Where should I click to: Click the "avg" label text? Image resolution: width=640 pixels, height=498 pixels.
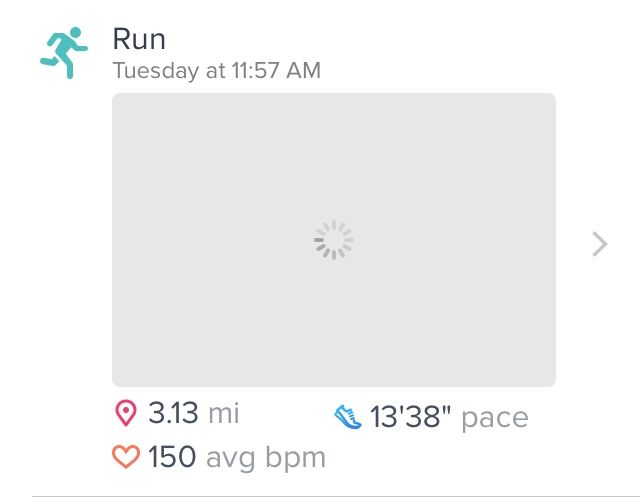(231, 459)
